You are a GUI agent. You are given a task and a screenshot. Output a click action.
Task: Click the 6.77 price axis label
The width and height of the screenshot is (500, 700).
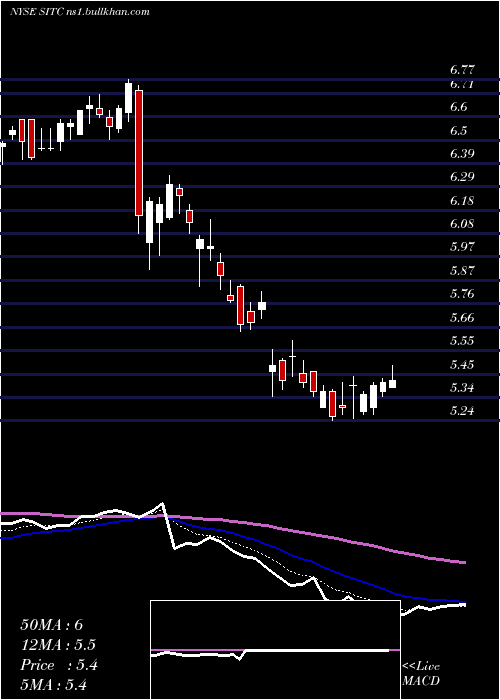point(462,70)
